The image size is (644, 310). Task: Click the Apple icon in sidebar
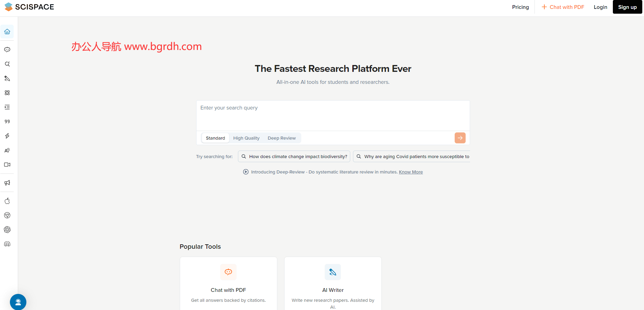coord(7,201)
